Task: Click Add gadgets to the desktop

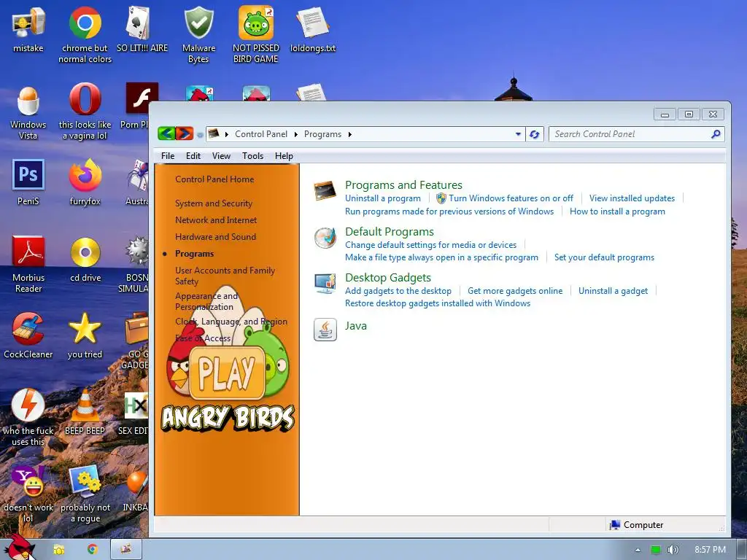Action: (x=398, y=290)
